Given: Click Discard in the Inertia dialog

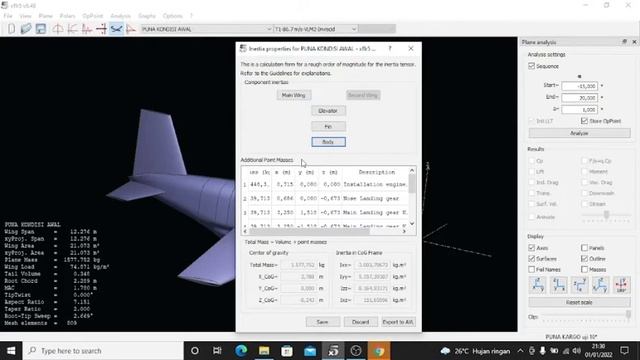Looking at the screenshot, I should 360,322.
